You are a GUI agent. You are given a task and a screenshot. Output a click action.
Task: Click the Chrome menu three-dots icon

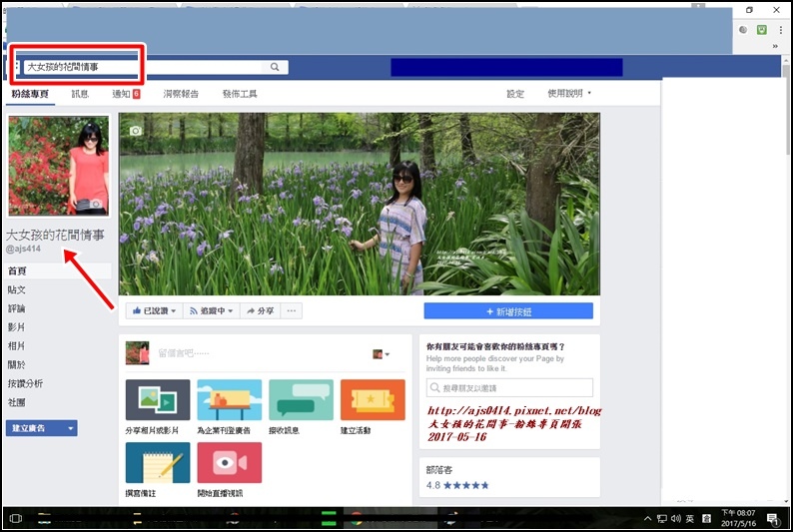click(x=781, y=30)
